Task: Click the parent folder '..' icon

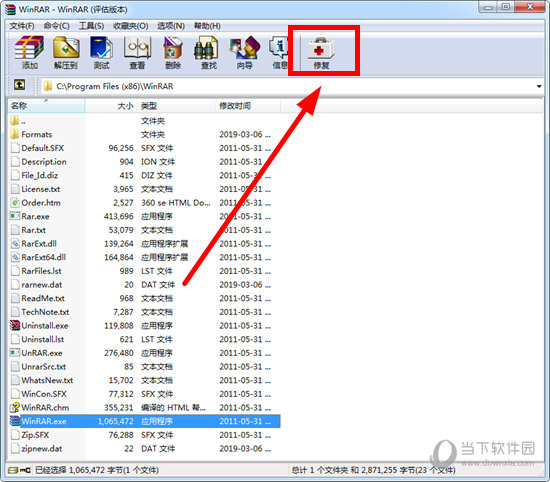Action: [15, 121]
